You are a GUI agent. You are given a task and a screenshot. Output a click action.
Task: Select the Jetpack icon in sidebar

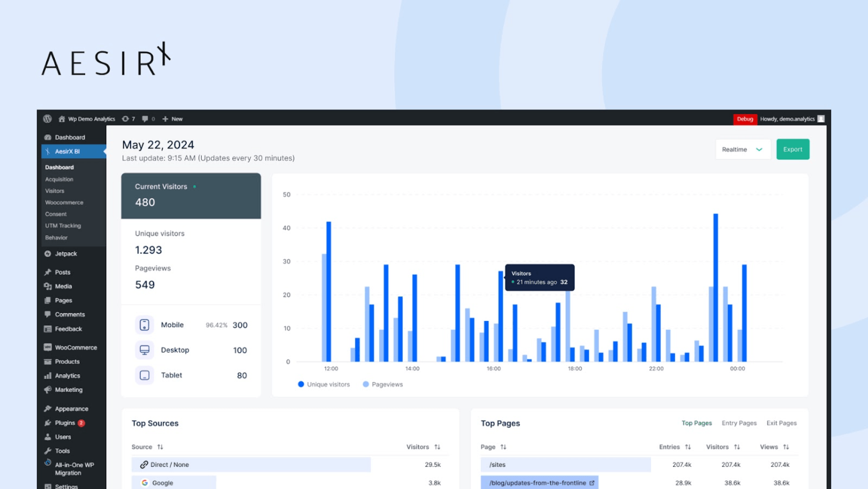coord(47,253)
